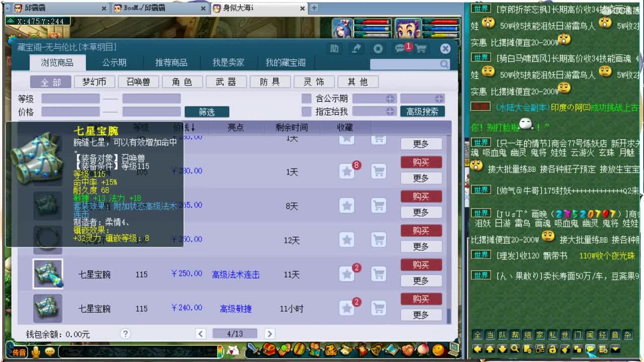Viewport: 644px width, 362px height.
Task: Click the smiley face icon in bottom toolbar
Action: [x=439, y=350]
